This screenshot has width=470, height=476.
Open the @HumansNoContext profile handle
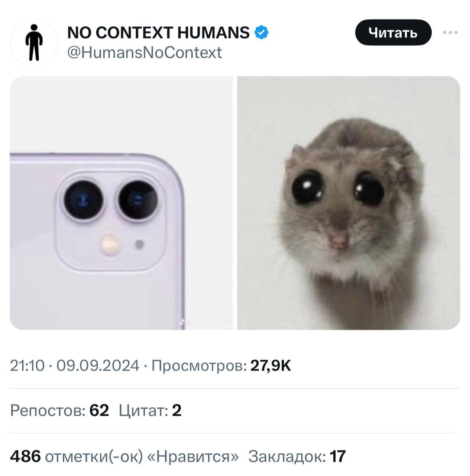pyautogui.click(x=145, y=52)
